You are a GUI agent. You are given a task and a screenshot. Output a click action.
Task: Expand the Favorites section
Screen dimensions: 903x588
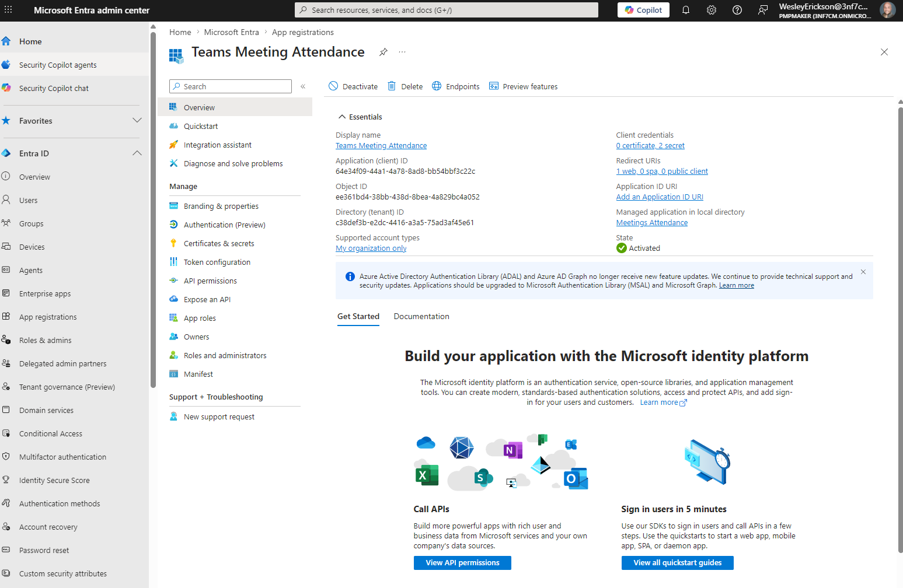[137, 121]
